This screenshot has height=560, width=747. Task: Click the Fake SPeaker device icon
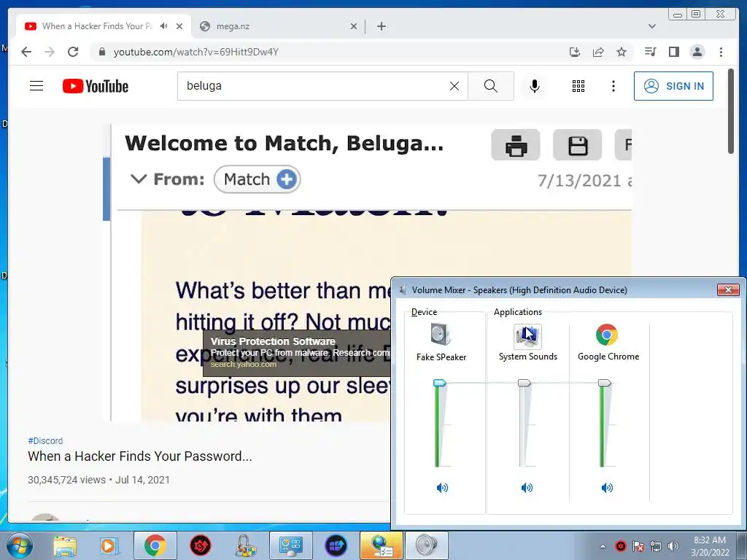tap(441, 334)
